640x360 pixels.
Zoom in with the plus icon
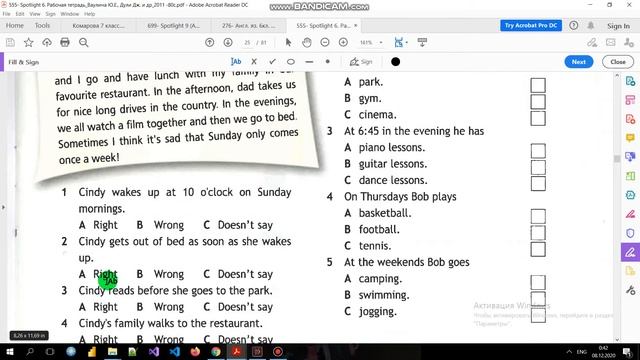[343, 42]
